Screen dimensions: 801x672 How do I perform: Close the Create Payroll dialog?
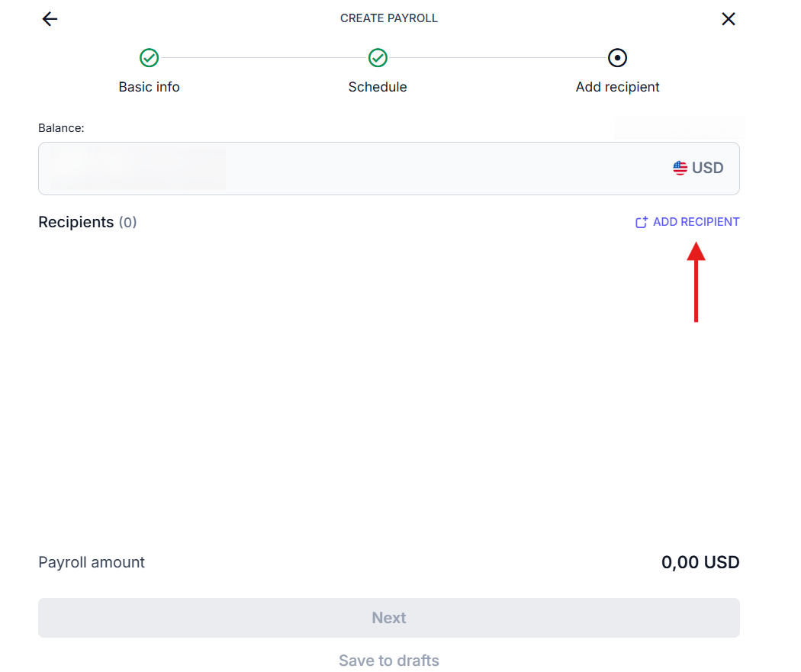coord(728,19)
